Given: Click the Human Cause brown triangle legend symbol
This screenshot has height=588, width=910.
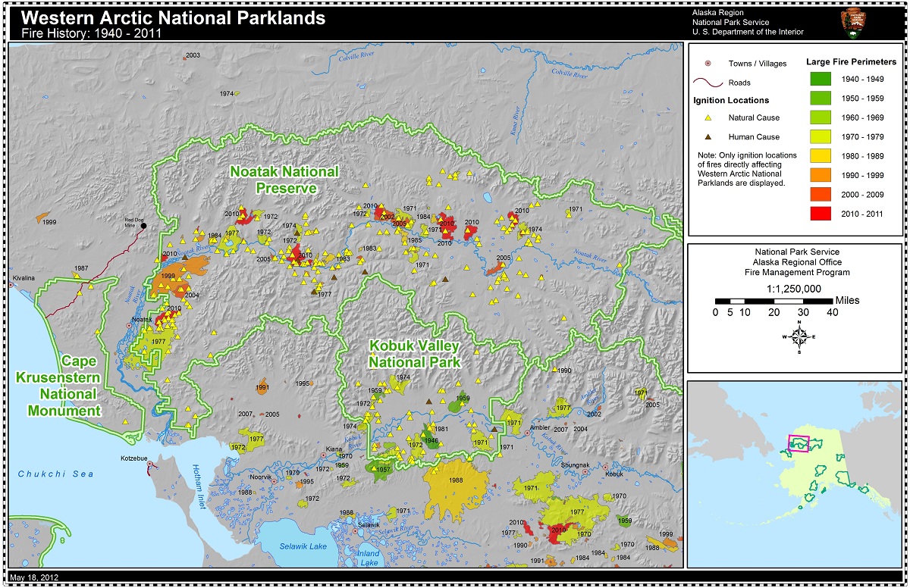Looking at the screenshot, I should [710, 137].
